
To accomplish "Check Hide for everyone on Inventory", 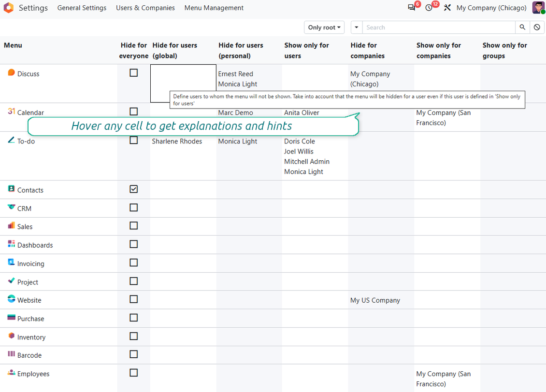I will 134,336.
